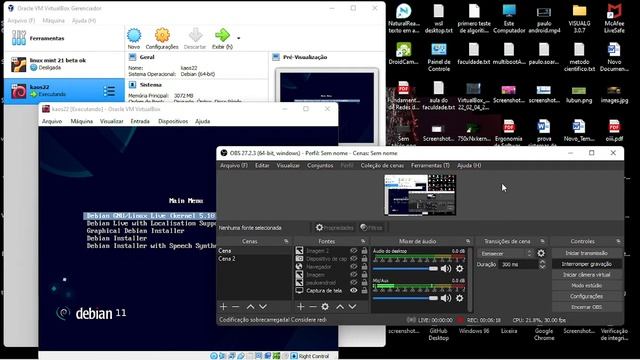Select Graphical Debian Installer boot entry
Screen dimensions: 640x360
pyautogui.click(x=135, y=231)
